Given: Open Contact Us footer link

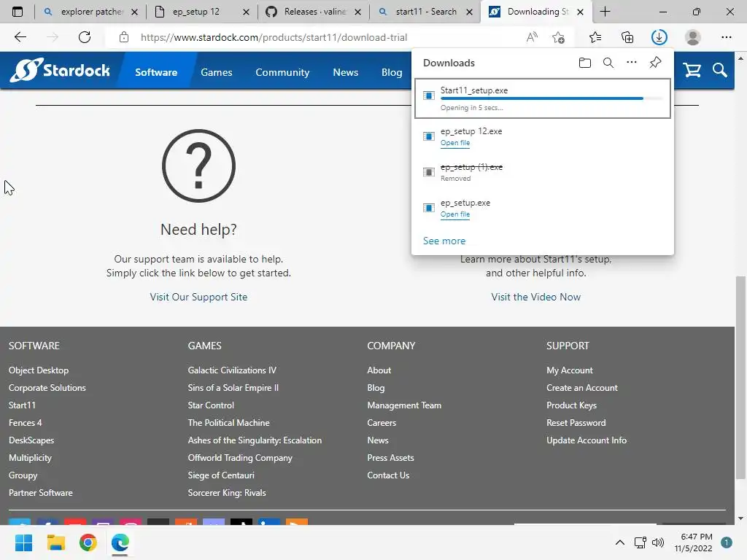Looking at the screenshot, I should click(388, 475).
